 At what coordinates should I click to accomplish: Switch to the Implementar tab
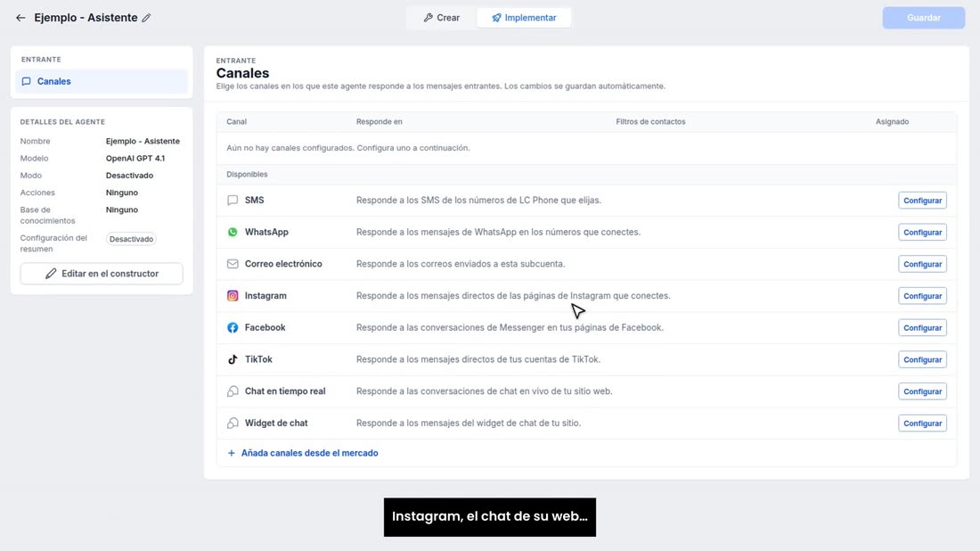pyautogui.click(x=524, y=18)
